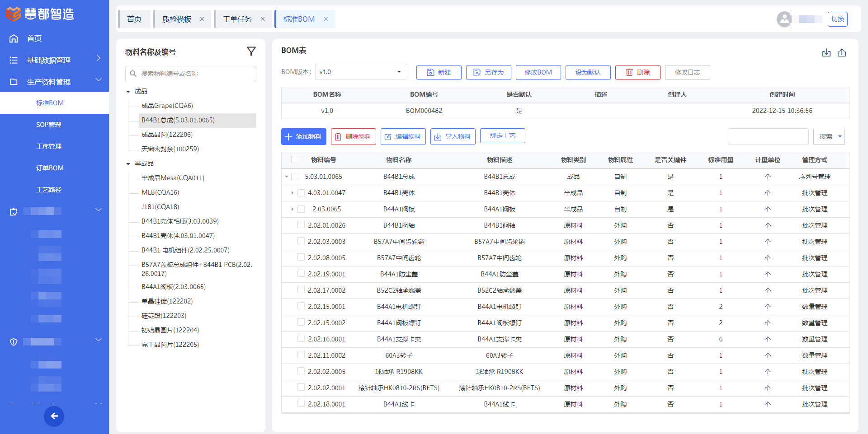868x434 pixels.
Task: Check the row 2.03.0065 checkbox
Action: [x=301, y=209]
